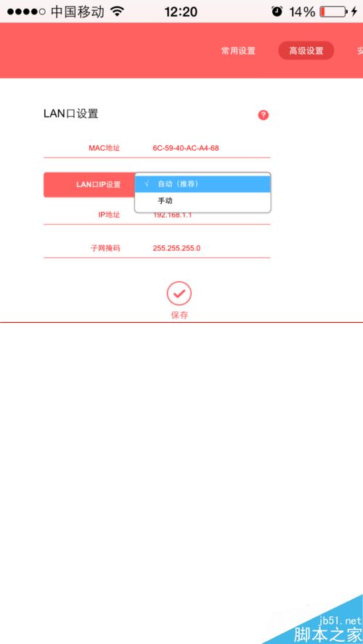This screenshot has width=363, height=644.
Task: Open the 高级设置 tab
Action: pos(306,51)
